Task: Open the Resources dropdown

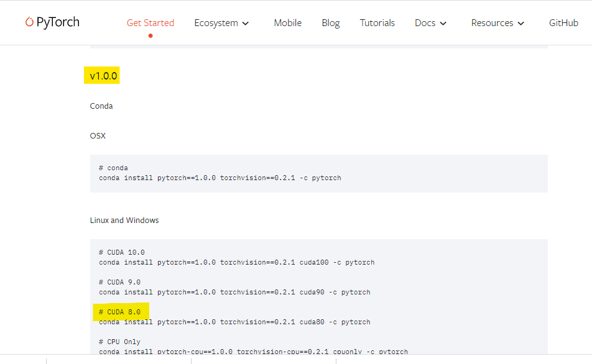Action: pos(497,22)
